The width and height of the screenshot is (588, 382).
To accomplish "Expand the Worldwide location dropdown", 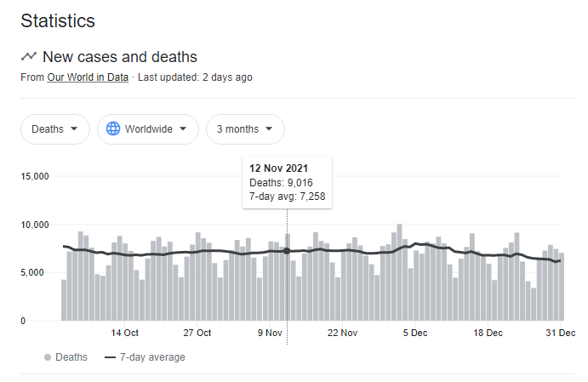I will coord(148,129).
